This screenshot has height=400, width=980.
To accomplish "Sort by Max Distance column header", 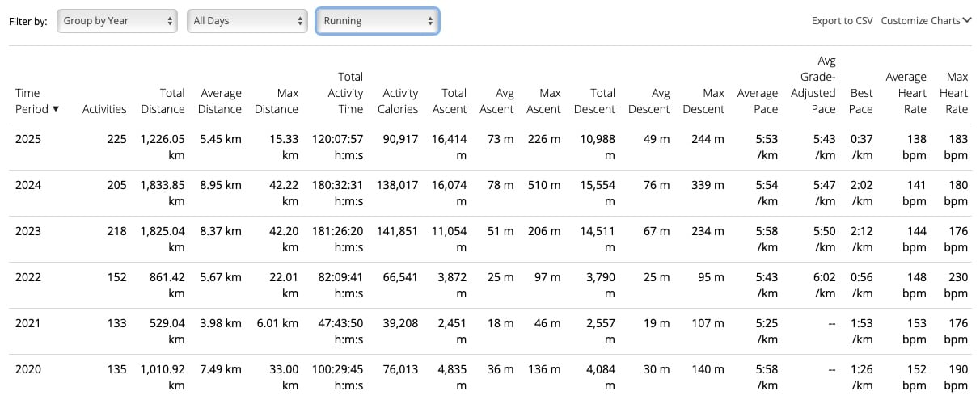I will coord(277,101).
